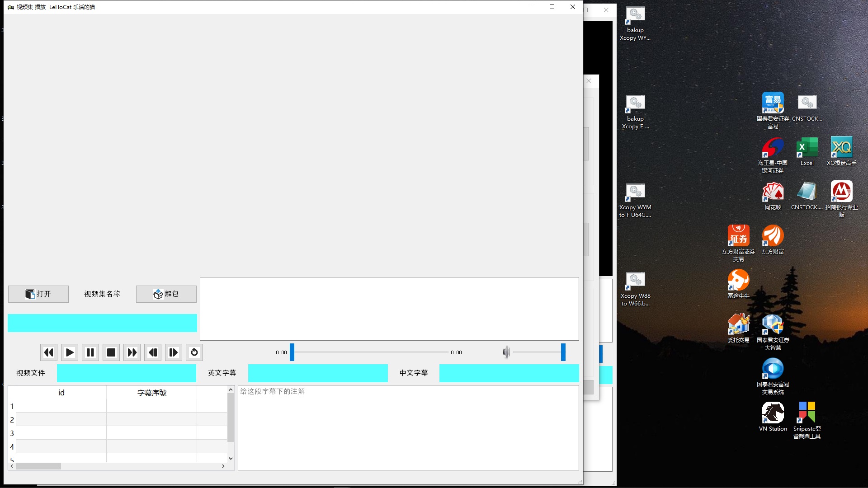Viewport: 868px width, 488px height.
Task: Stop the video with the square button
Action: [111, 352]
